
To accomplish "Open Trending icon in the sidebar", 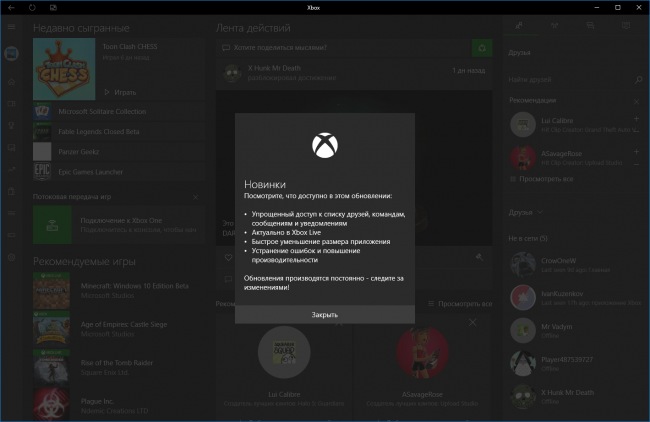I will 12,169.
